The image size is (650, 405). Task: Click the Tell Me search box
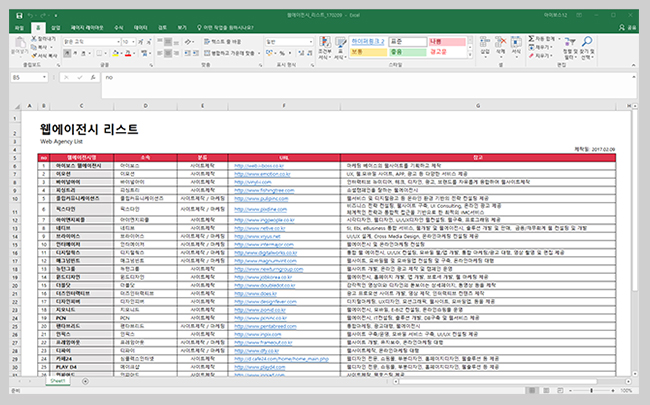click(x=225, y=28)
